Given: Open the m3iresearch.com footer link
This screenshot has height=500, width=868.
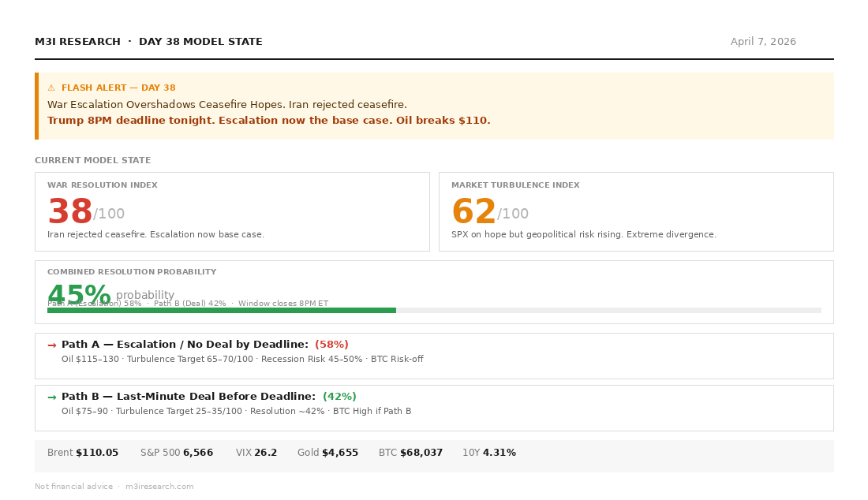Looking at the screenshot, I should 159,487.
